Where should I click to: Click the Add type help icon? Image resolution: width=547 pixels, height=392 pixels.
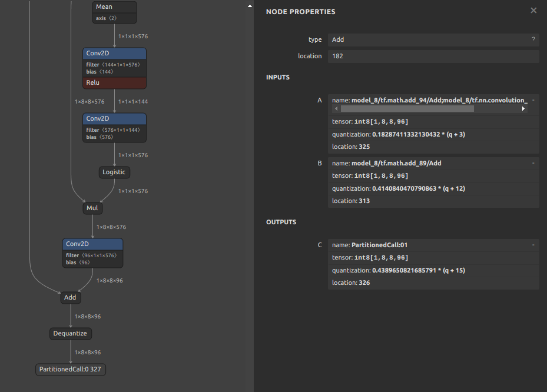pos(533,39)
